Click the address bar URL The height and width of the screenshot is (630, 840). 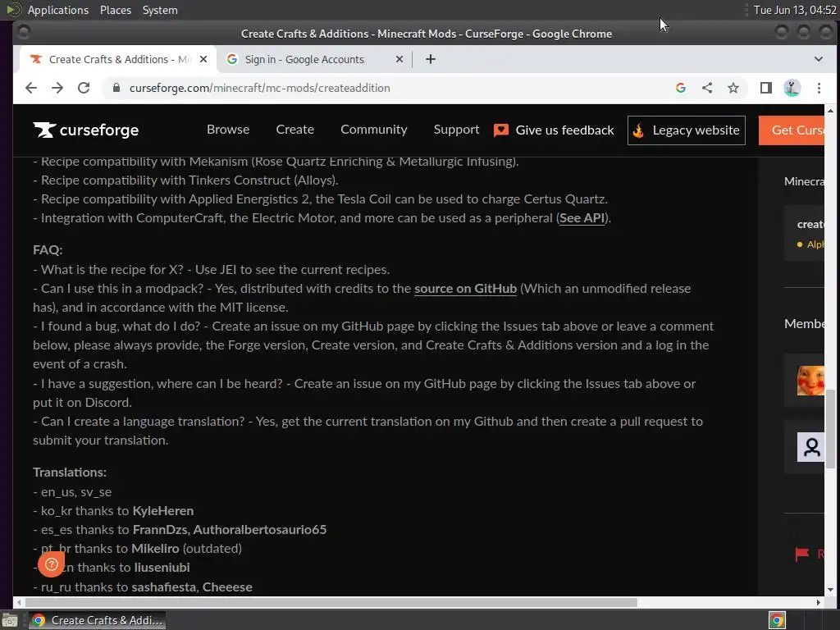(259, 88)
